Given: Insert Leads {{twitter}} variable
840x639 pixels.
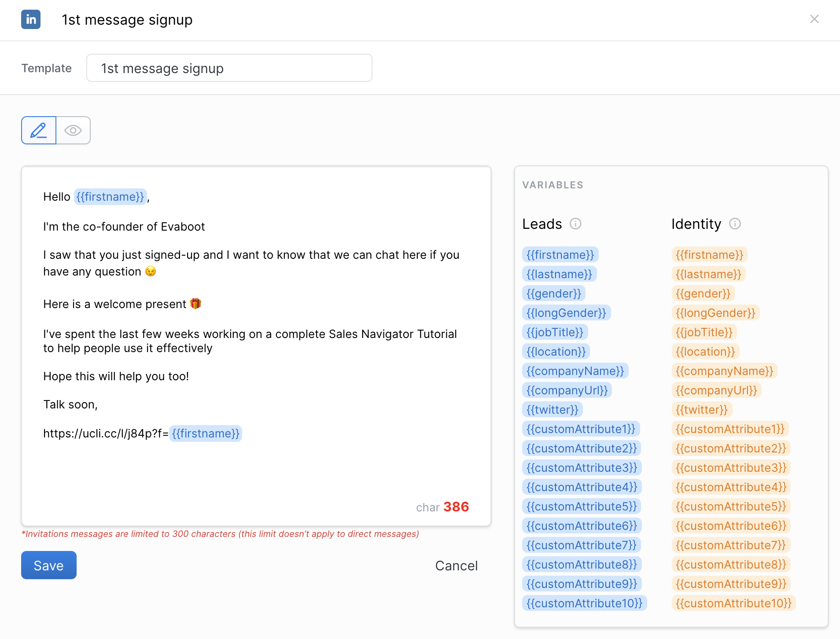Looking at the screenshot, I should pos(553,410).
